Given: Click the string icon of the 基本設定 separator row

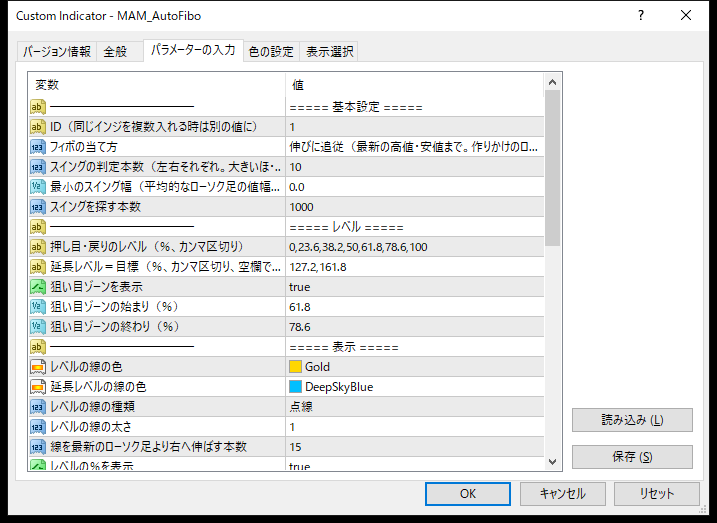Looking at the screenshot, I should click(38, 107).
